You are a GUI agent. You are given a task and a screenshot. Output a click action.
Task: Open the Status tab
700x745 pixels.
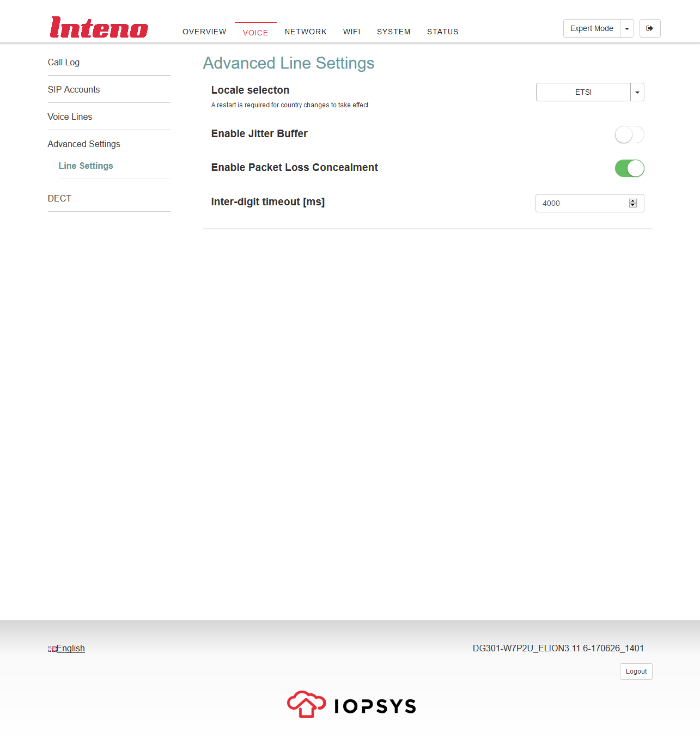(x=442, y=32)
